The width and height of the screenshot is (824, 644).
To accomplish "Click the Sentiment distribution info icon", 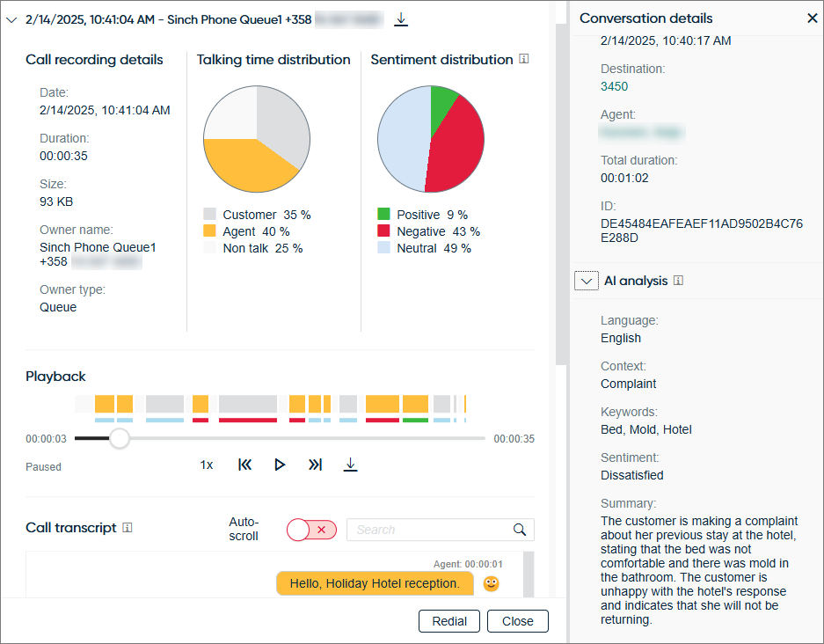I will (524, 60).
